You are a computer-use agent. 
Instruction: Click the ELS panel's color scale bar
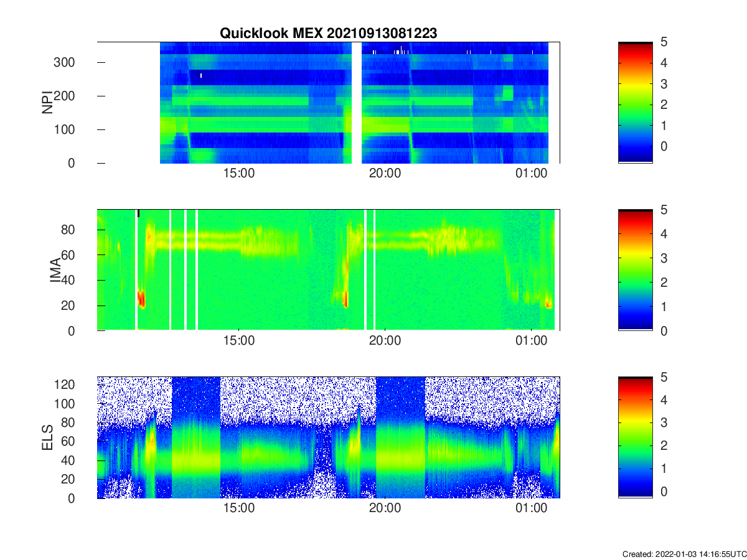(636, 437)
